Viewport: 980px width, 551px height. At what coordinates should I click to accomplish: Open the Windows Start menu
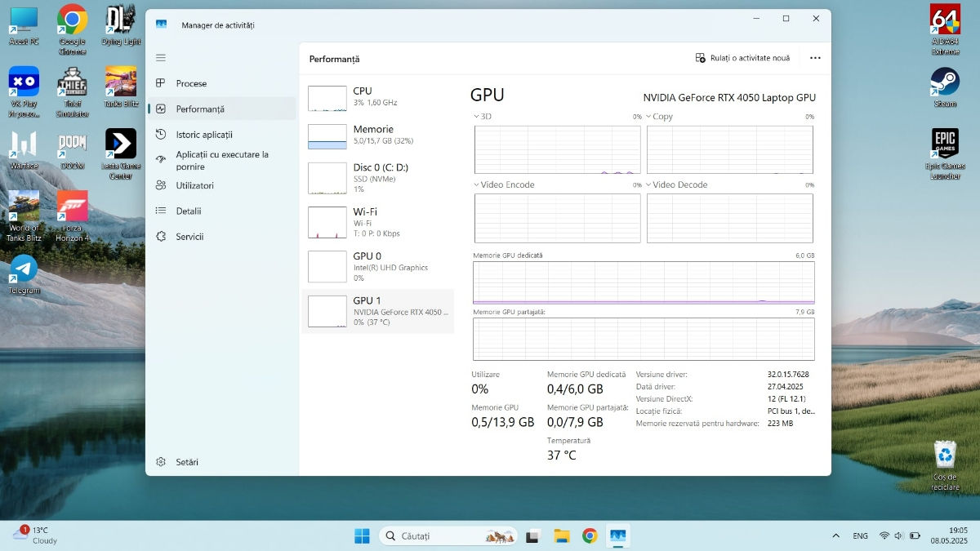point(361,535)
